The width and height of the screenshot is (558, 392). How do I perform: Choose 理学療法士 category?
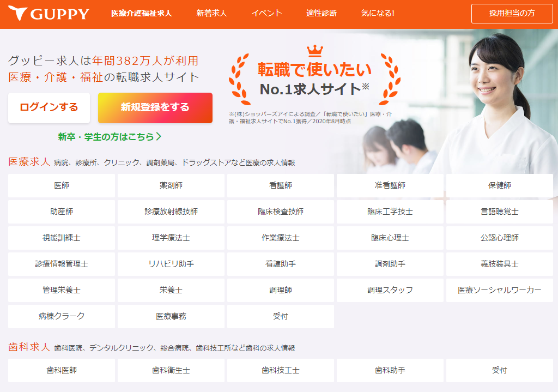[x=171, y=238]
